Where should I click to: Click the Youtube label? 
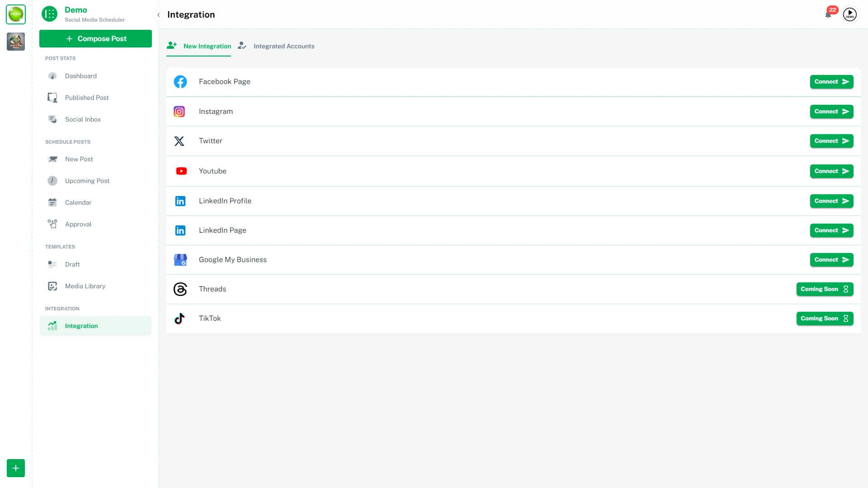point(212,171)
